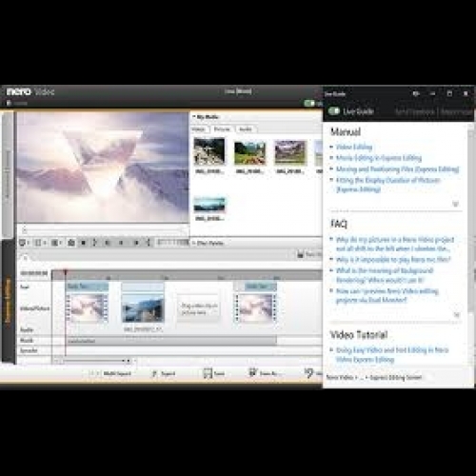
Task: Open FAQ about Dual Monitor preview
Action: click(387, 295)
